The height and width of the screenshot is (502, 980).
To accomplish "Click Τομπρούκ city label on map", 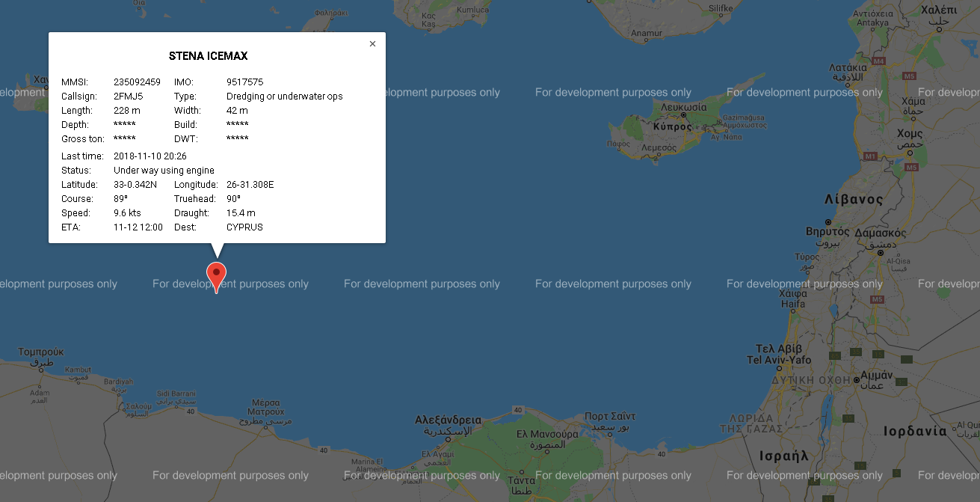I will (x=41, y=352).
